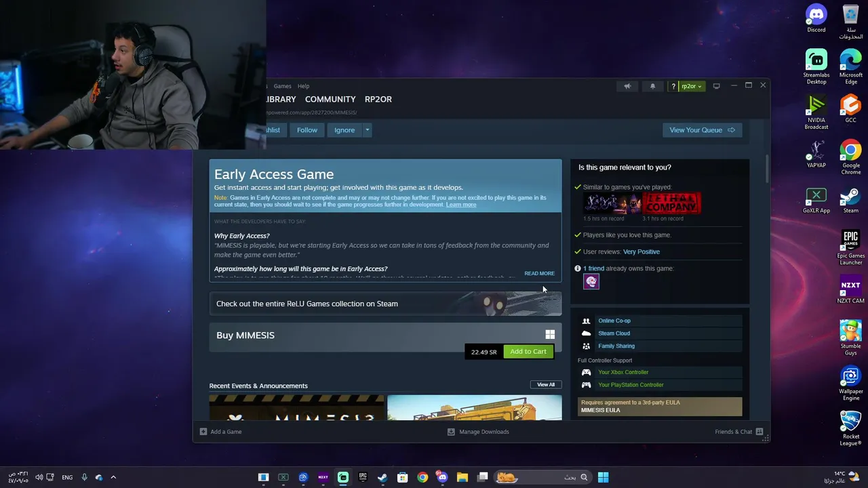Viewport: 868px width, 488px height.
Task: Open Manage Downloads
Action: tap(478, 432)
